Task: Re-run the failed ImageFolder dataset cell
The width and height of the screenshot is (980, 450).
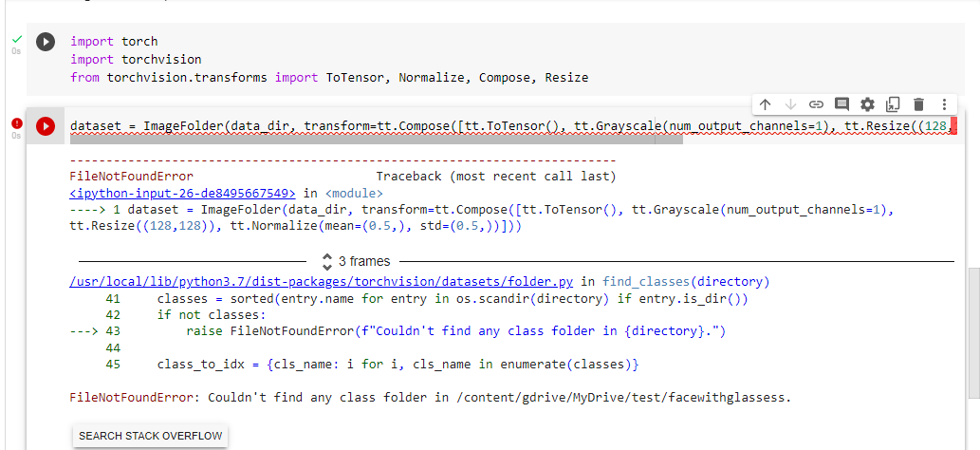Action: click(46, 125)
